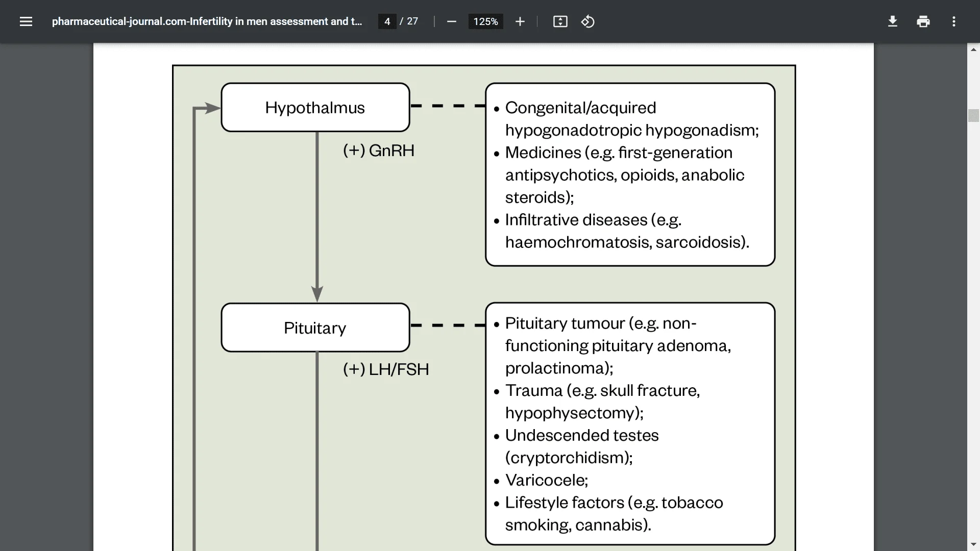This screenshot has width=980, height=551.
Task: Open the three-dot more actions menu
Action: point(953,21)
